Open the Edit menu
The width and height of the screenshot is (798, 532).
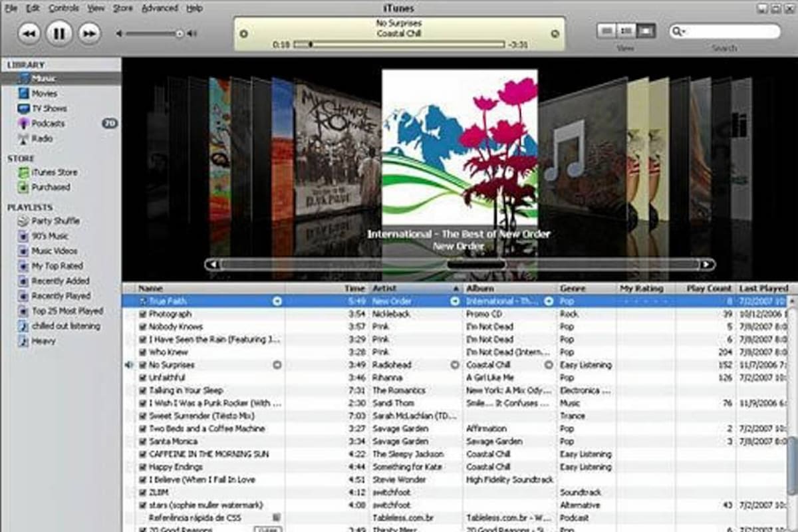coord(33,8)
